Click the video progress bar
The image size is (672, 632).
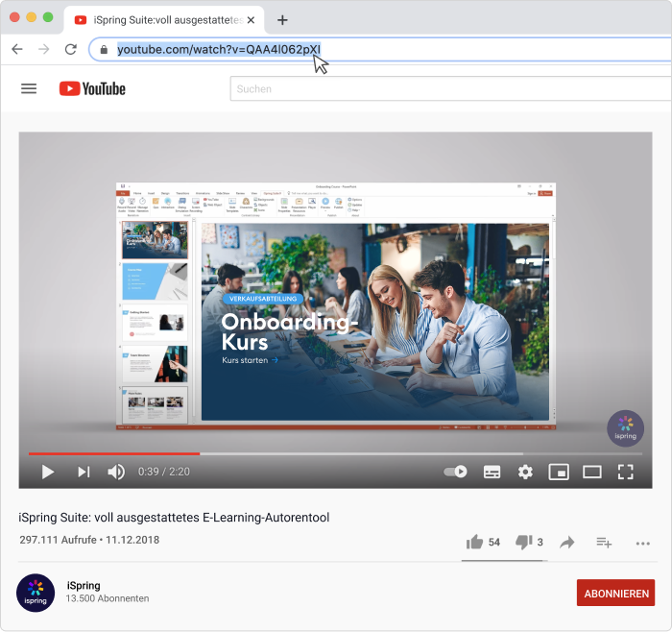point(335,453)
